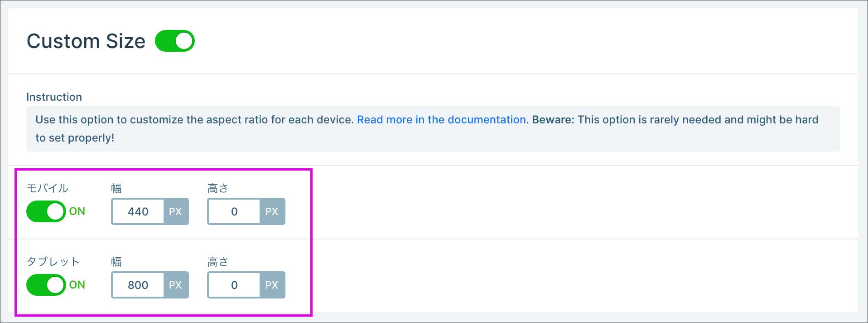Click the 高さ label in the タブレット row
The width and height of the screenshot is (868, 323).
tap(217, 262)
